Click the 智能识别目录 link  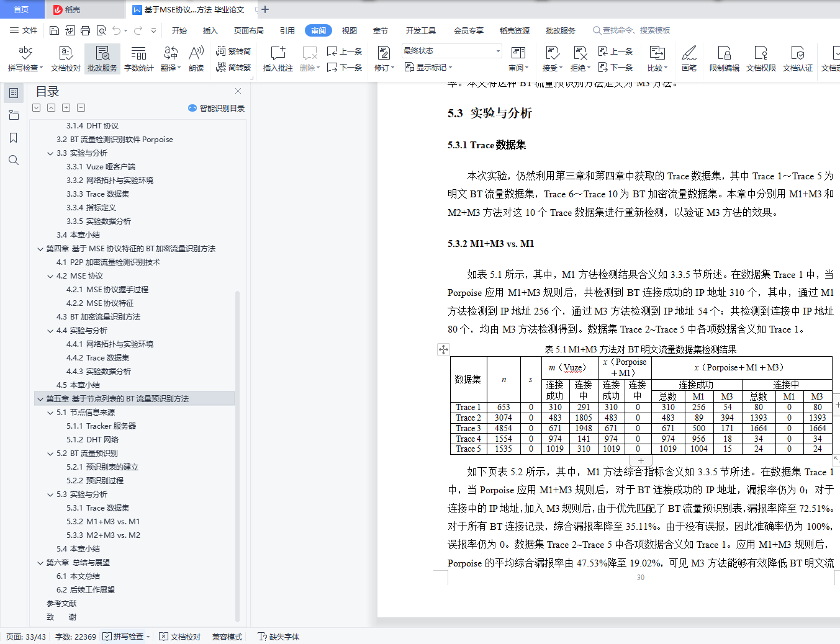(216, 108)
